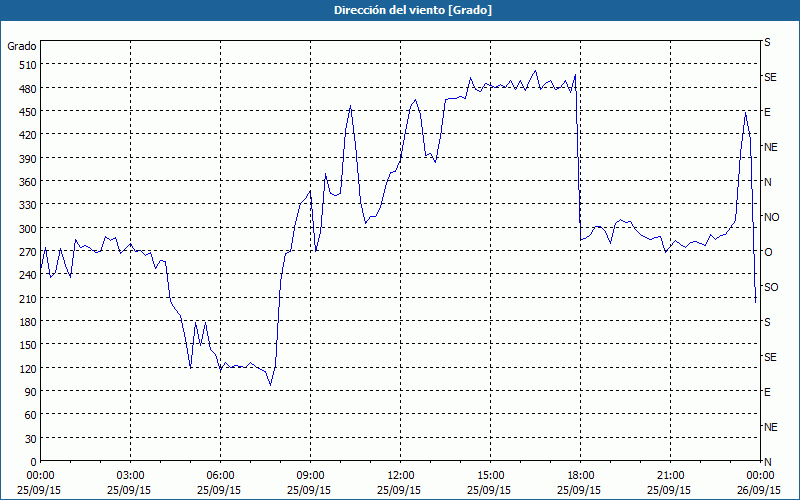This screenshot has height=500, width=800.
Task: Select the 'NE' compass label between the 30 and 60 levels
Action: tap(770, 427)
